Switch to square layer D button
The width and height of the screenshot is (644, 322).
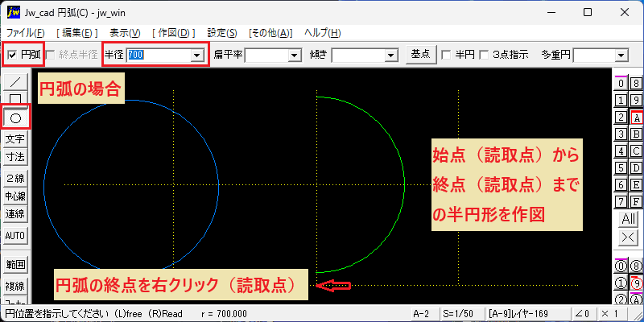pyautogui.click(x=636, y=167)
